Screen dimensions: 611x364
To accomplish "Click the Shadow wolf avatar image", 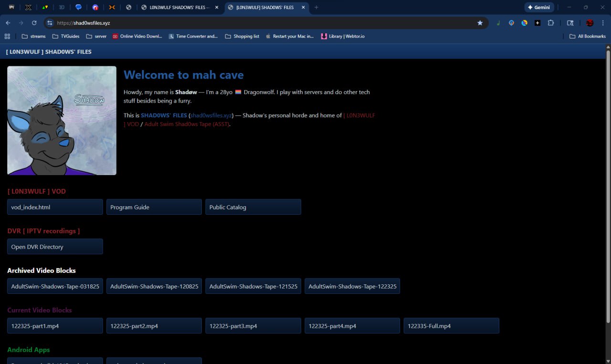I will tap(62, 121).
